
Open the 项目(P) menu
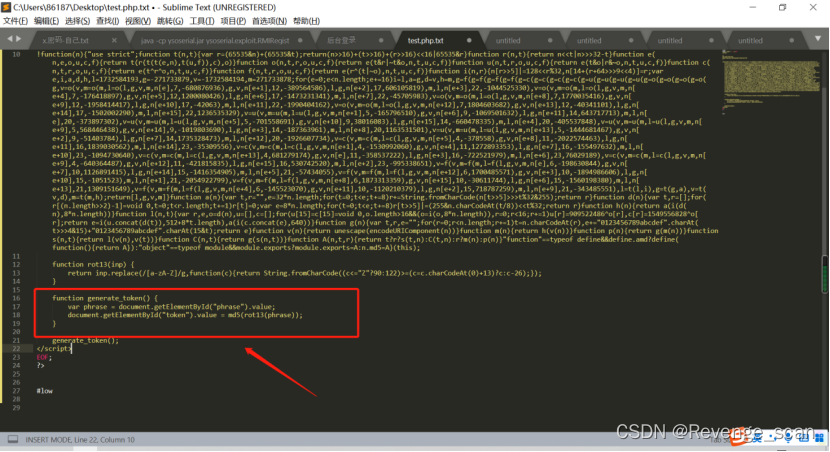(233, 21)
